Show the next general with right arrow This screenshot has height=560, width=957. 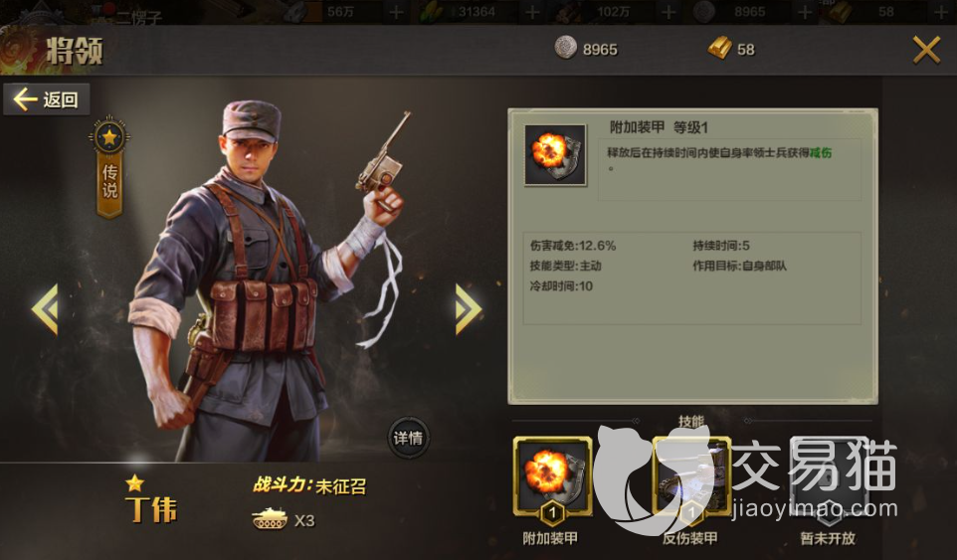469,308
